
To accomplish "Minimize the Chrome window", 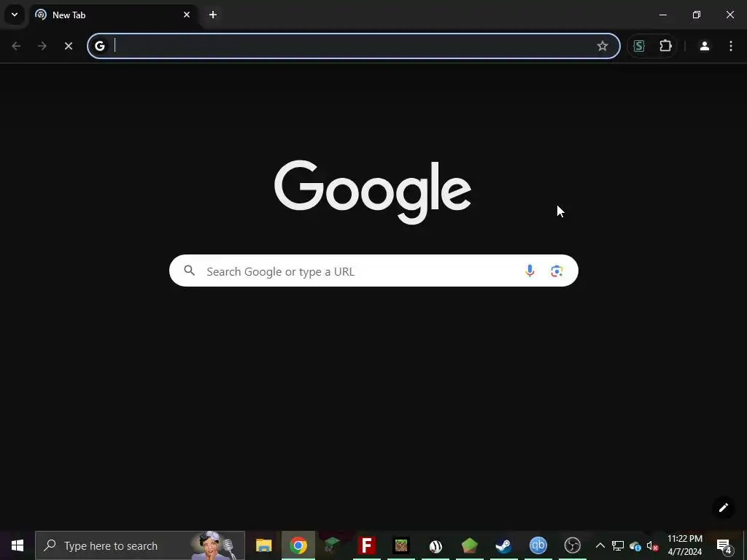I will click(662, 15).
